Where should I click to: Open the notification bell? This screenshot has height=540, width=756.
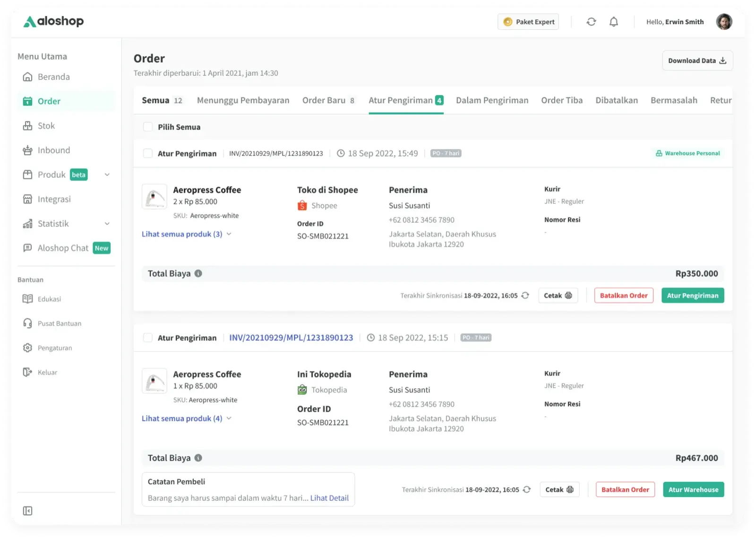(x=613, y=22)
